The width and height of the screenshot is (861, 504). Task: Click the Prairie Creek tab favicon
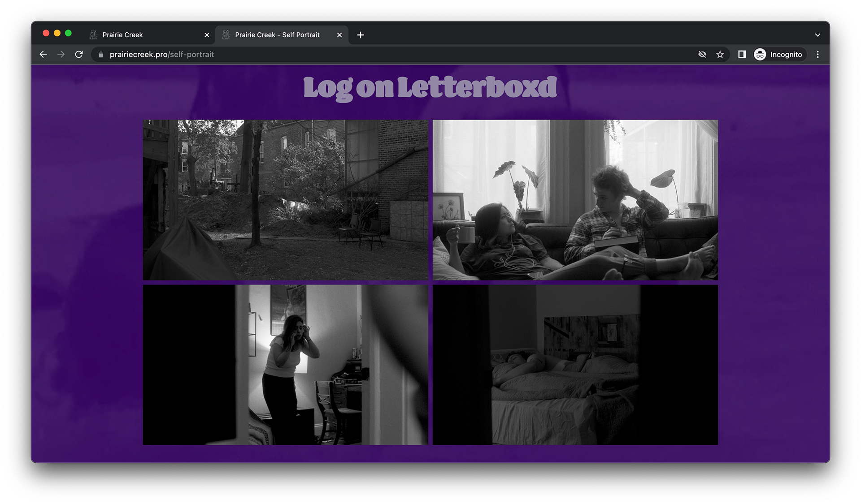point(93,35)
